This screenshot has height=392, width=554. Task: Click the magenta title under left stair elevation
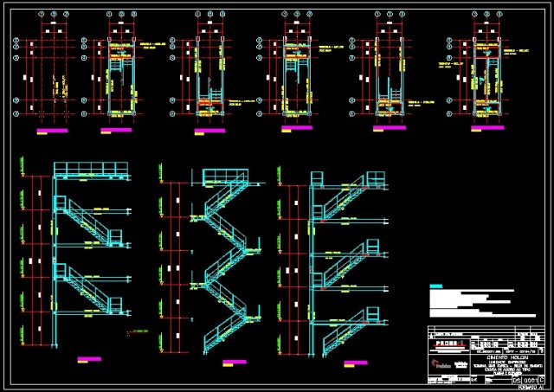pyautogui.click(x=89, y=357)
